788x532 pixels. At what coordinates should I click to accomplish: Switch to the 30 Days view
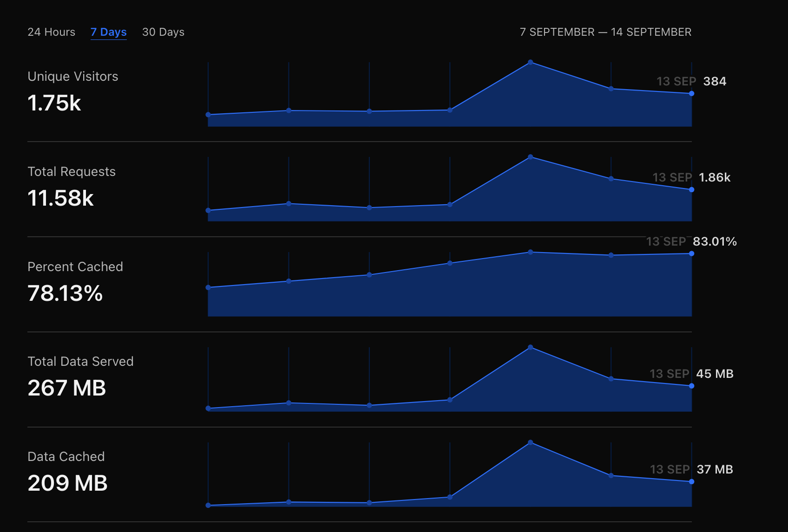click(x=163, y=32)
